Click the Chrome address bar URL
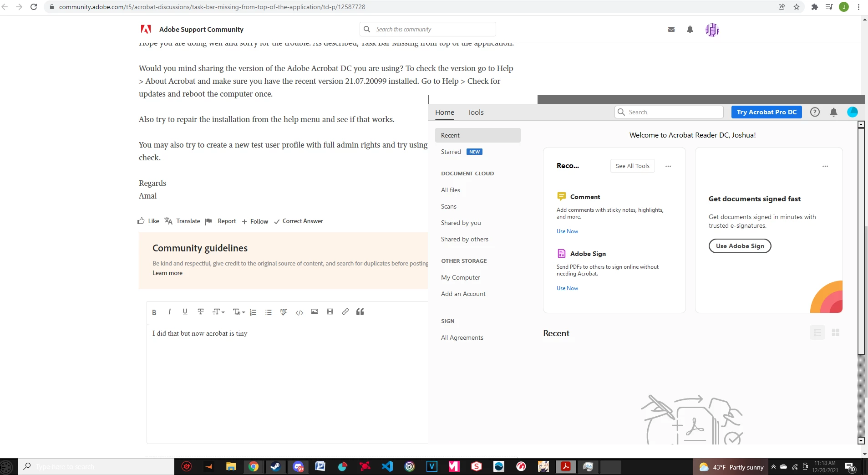868x475 pixels. 212,7
